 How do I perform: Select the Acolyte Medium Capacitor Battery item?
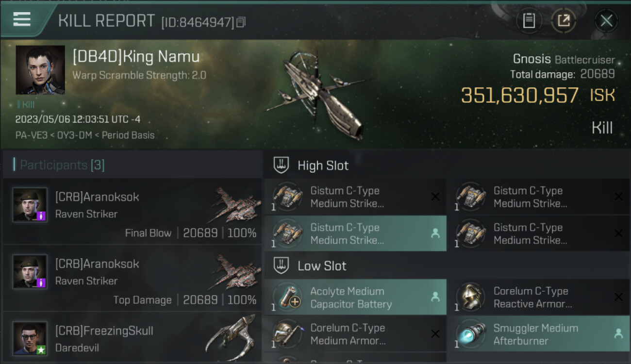pyautogui.click(x=355, y=297)
